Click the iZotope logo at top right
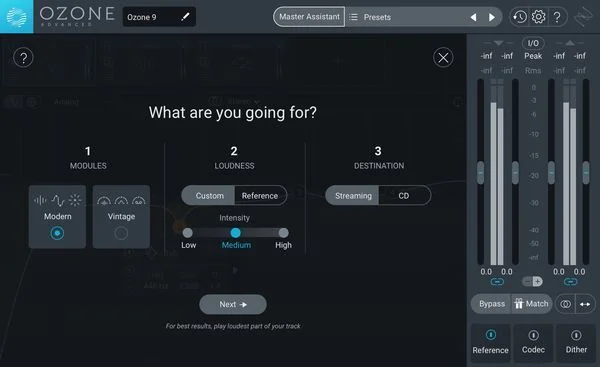Viewport: 600px width, 367px height. tap(583, 17)
